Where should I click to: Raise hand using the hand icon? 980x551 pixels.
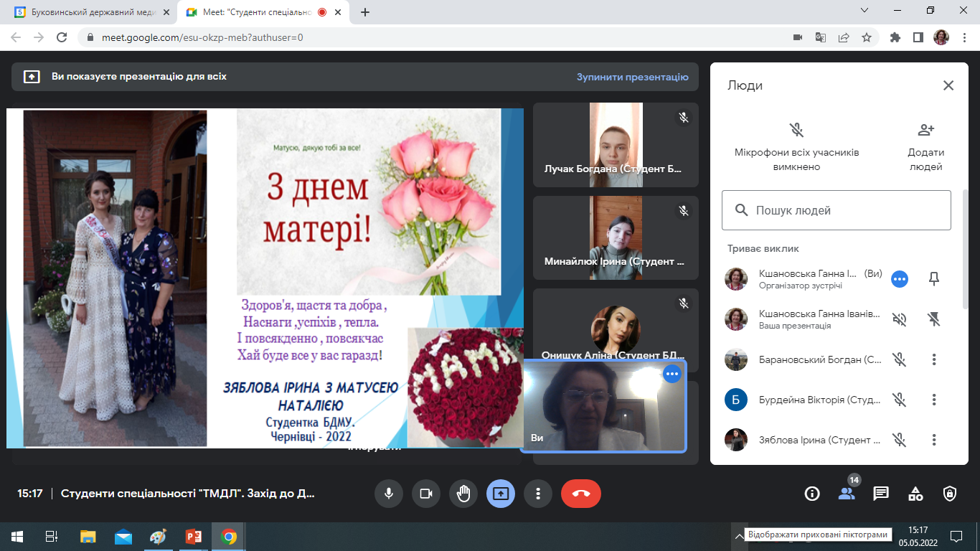[x=463, y=494]
